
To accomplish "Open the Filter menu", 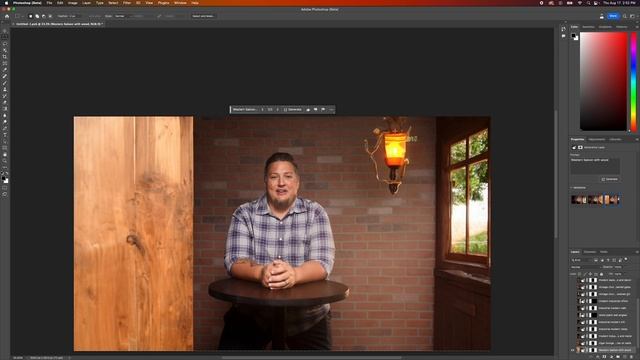I will [127, 2].
